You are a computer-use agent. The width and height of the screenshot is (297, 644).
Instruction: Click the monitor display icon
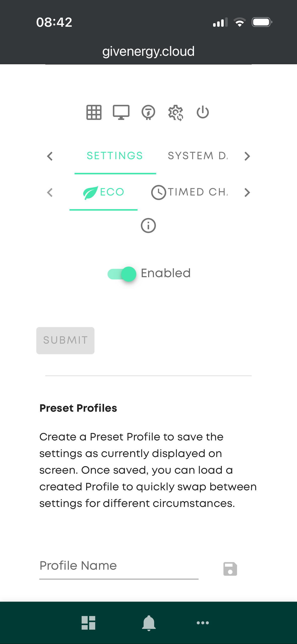point(121,112)
